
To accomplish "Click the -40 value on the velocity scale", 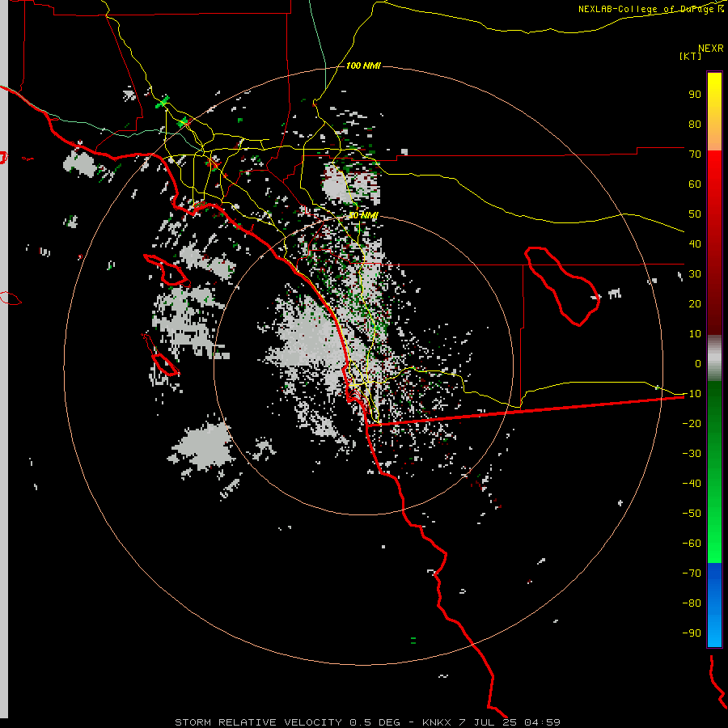I will [692, 484].
